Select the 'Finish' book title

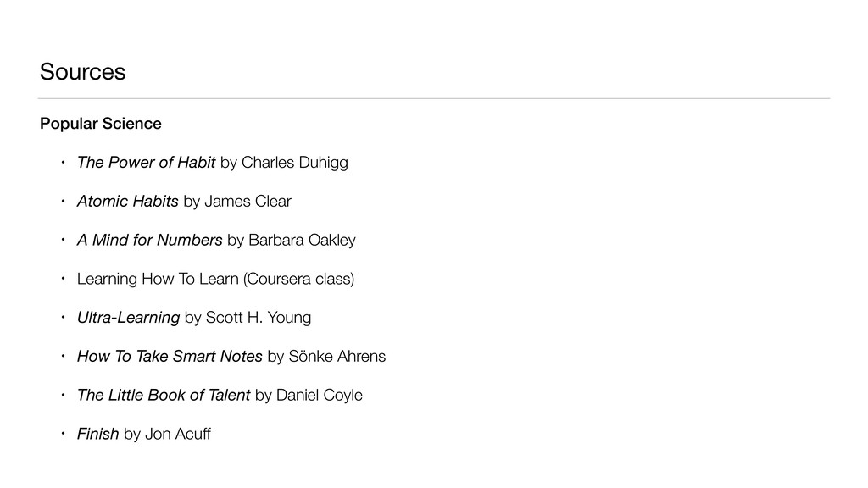tap(97, 435)
